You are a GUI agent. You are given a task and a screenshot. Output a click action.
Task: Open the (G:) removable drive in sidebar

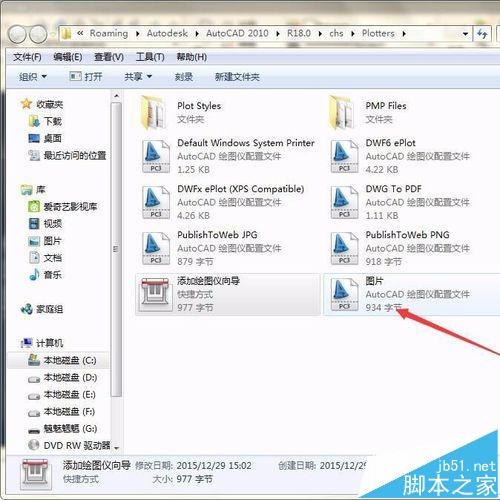point(62,429)
